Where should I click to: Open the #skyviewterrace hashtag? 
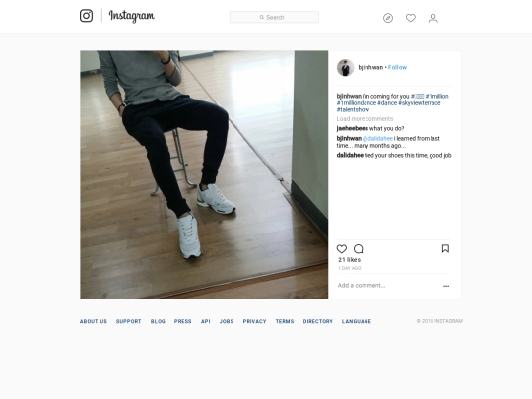click(420, 103)
